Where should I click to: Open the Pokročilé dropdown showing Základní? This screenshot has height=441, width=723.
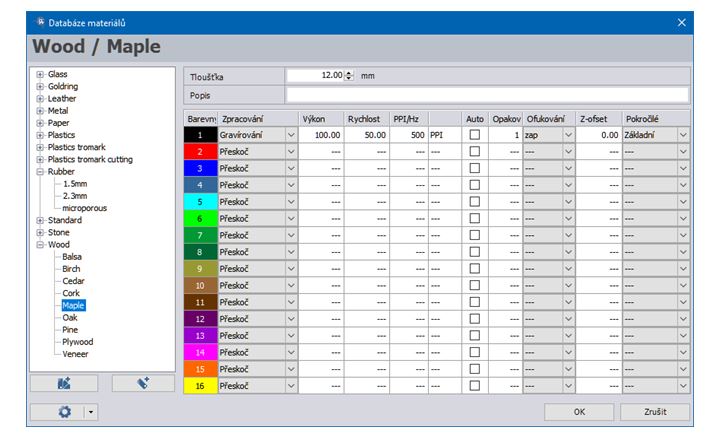click(683, 134)
